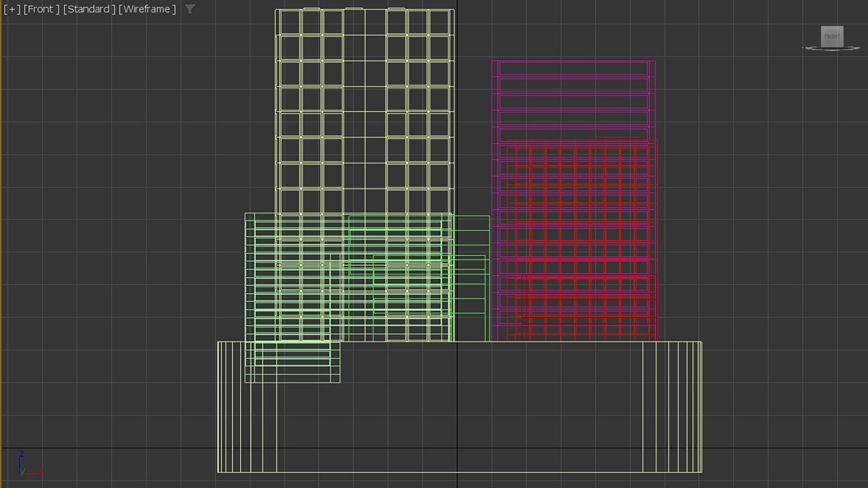The height and width of the screenshot is (488, 868).
Task: Click the viewport filter funnel icon
Action: click(190, 9)
